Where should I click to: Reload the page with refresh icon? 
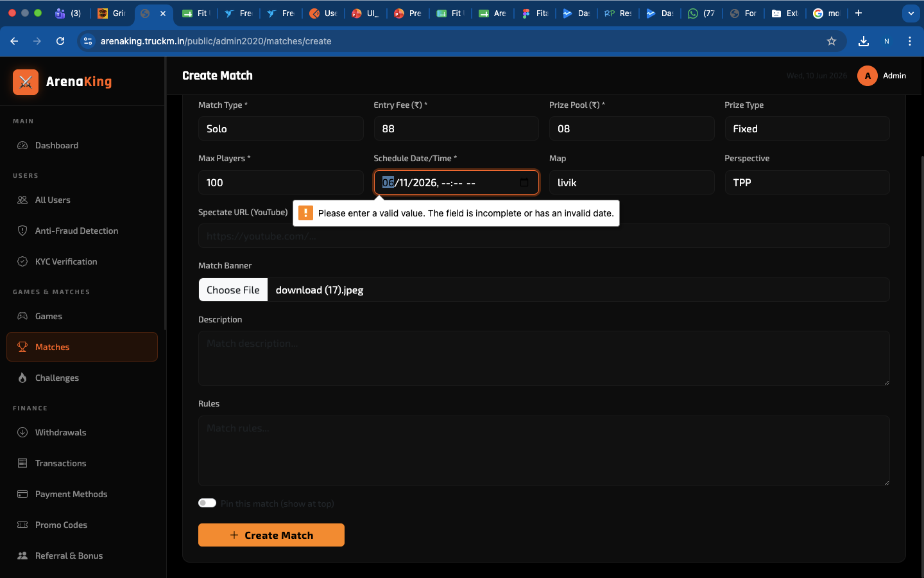60,41
